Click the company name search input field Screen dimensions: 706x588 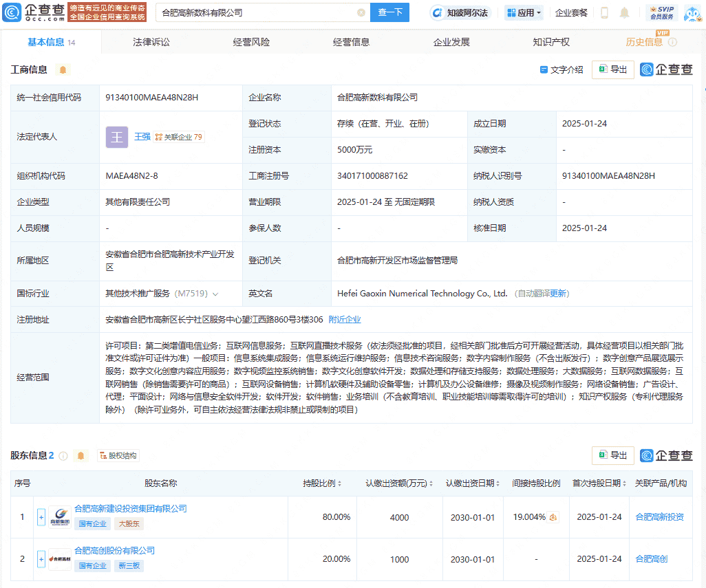click(x=255, y=12)
